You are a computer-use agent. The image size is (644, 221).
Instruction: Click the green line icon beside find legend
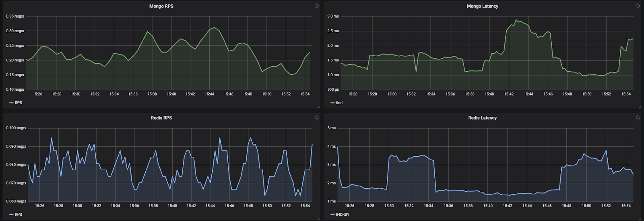332,103
